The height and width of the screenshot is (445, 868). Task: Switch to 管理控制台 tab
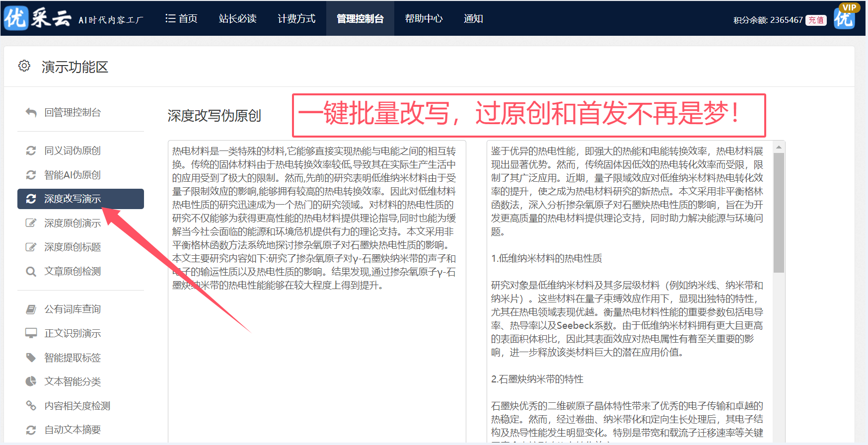pyautogui.click(x=360, y=18)
